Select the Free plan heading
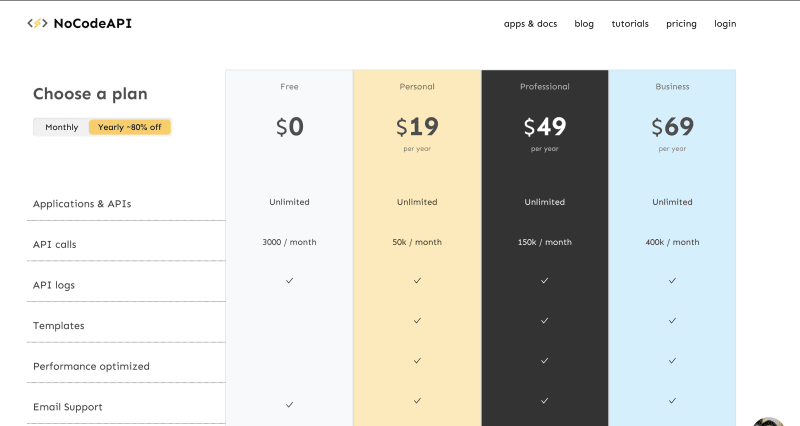800x426 pixels. coord(289,87)
